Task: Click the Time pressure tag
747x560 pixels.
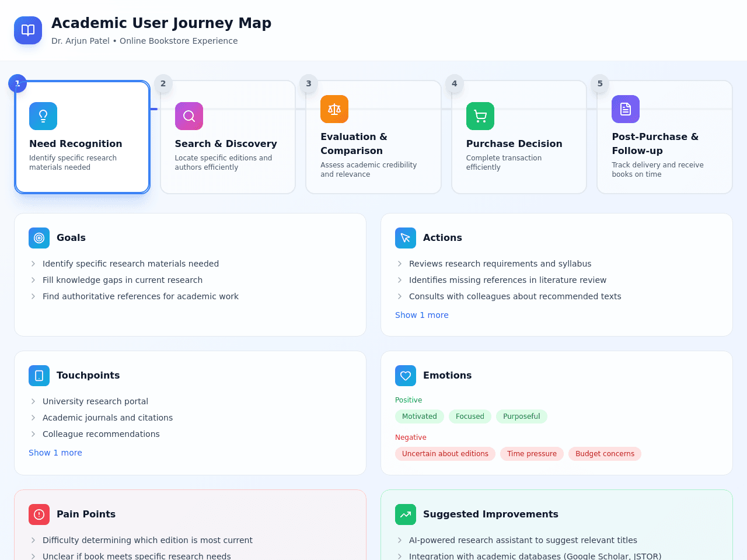Action: coord(532,454)
